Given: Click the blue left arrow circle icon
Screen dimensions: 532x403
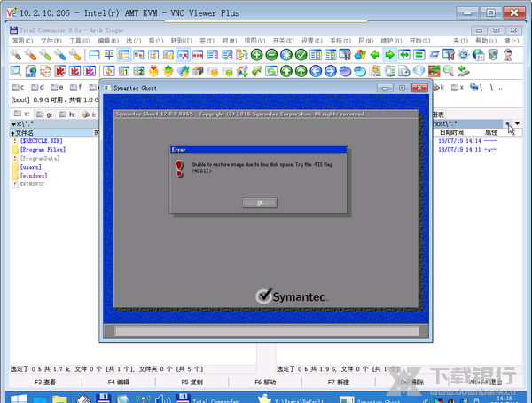Looking at the screenshot, I should [316, 71].
